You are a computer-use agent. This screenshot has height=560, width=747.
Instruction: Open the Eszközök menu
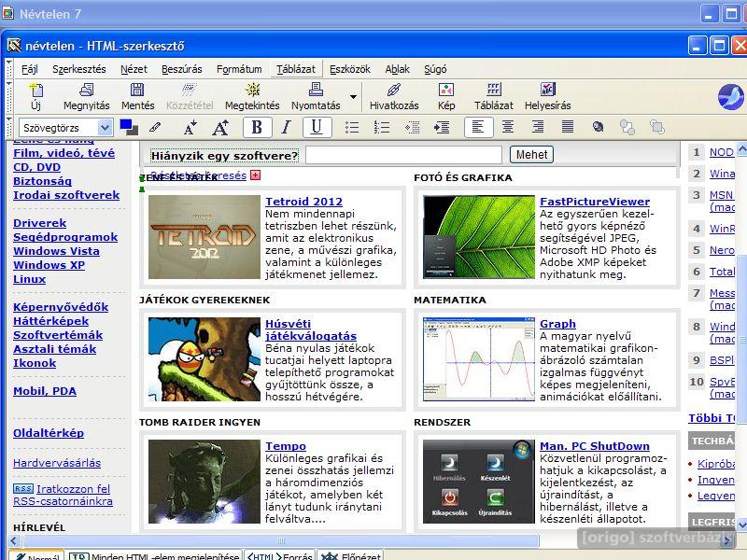pos(350,69)
